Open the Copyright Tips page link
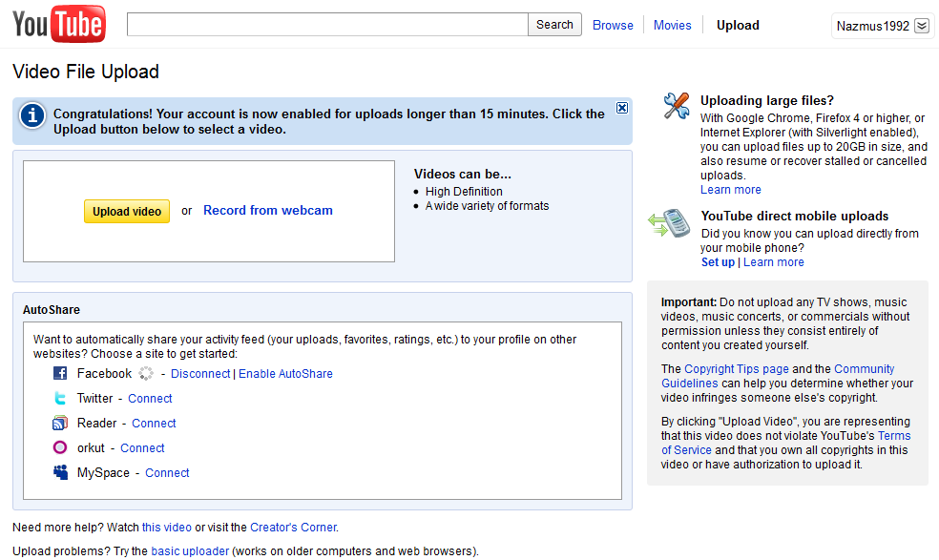 737,369
